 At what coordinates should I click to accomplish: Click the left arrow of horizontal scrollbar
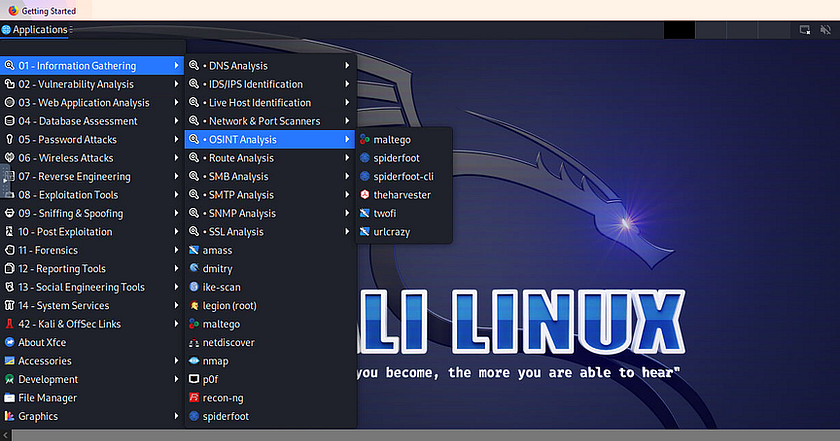6,435
